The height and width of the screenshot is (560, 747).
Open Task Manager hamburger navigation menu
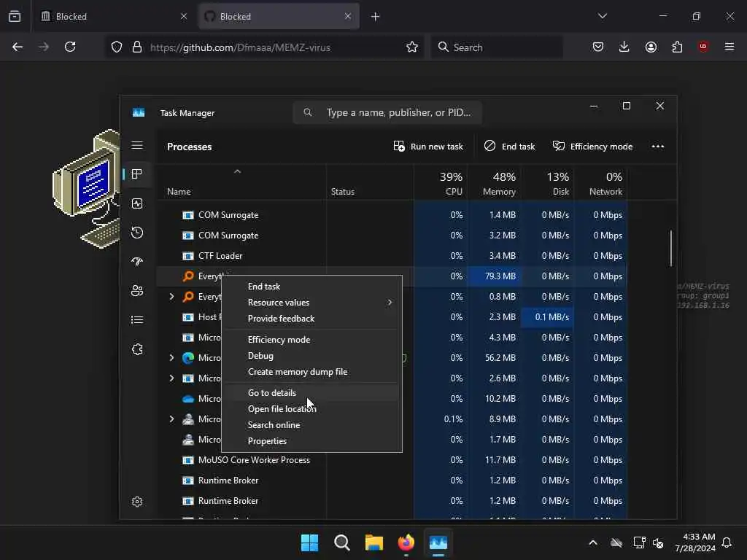pyautogui.click(x=137, y=145)
